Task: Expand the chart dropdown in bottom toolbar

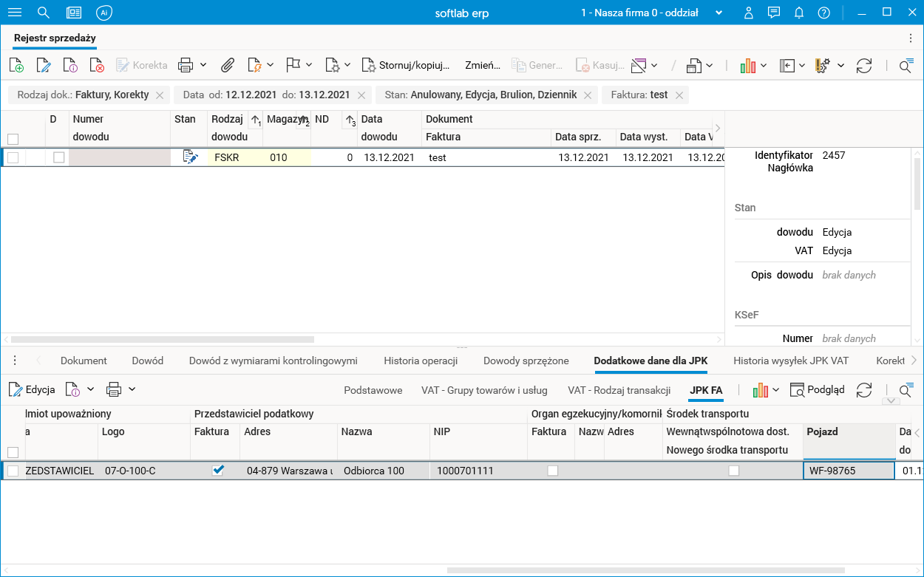Action: pyautogui.click(x=776, y=389)
